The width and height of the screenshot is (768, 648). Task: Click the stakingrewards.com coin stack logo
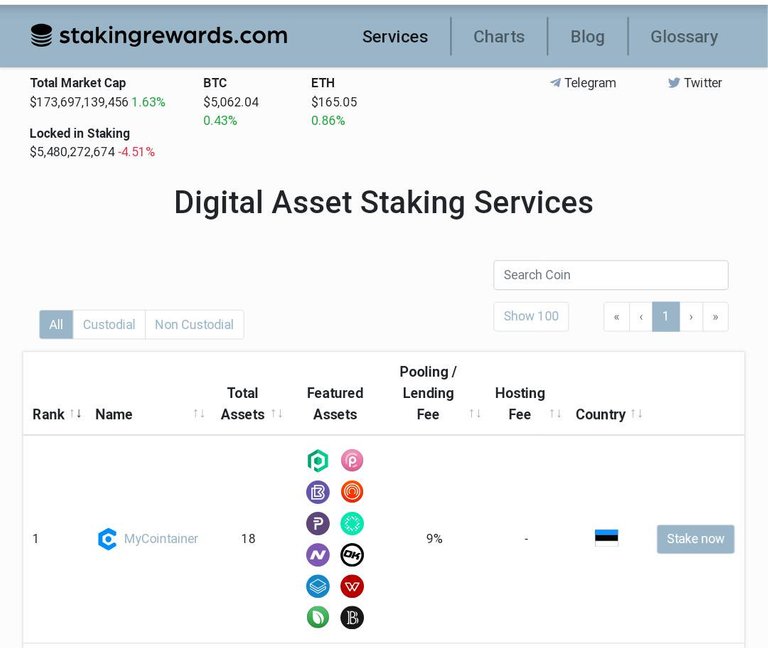point(41,36)
